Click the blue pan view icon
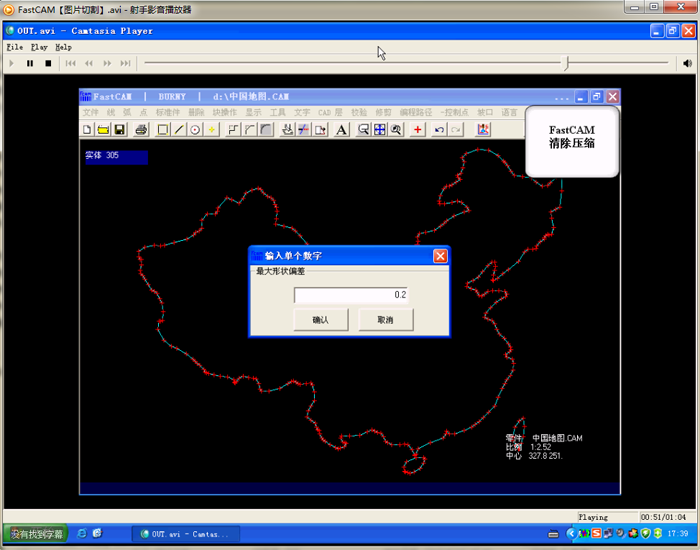This screenshot has height=550, width=700. click(x=379, y=129)
